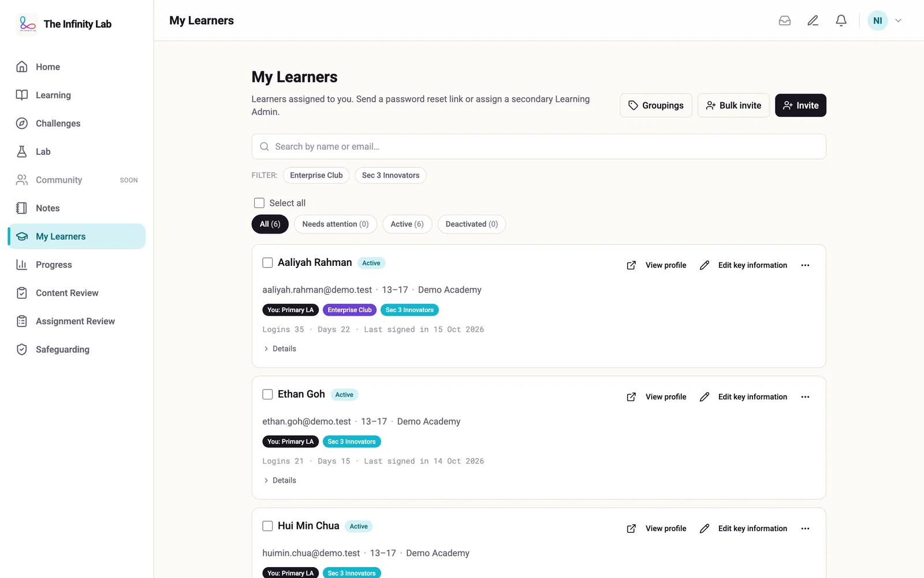924x578 pixels.
Task: Click the pencil compose icon in header
Action: pos(813,21)
